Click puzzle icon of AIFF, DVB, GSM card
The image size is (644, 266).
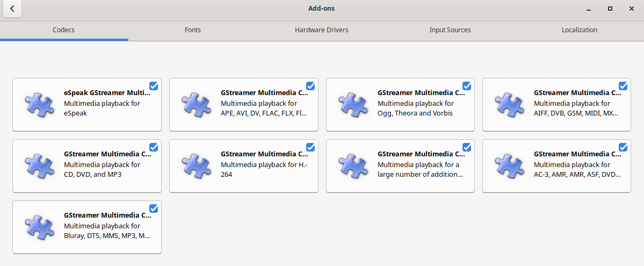coord(510,104)
